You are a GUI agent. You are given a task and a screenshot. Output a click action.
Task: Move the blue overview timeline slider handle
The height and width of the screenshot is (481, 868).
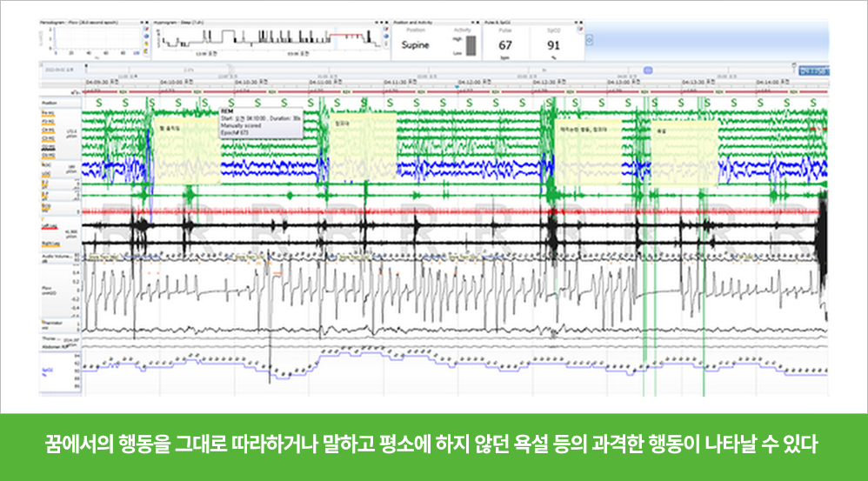coord(648,70)
